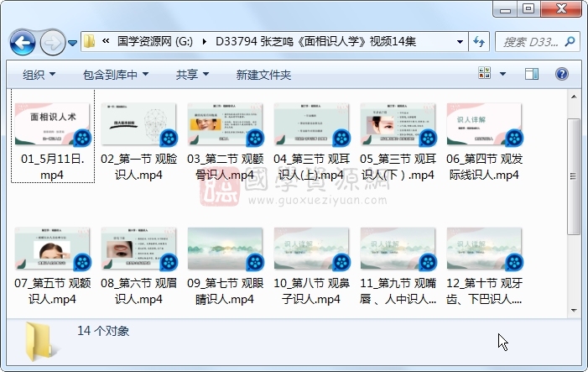Screen dimensions: 588x372
Task: Expand the arrow after 国学资源网 (G:)
Action: click(x=205, y=41)
